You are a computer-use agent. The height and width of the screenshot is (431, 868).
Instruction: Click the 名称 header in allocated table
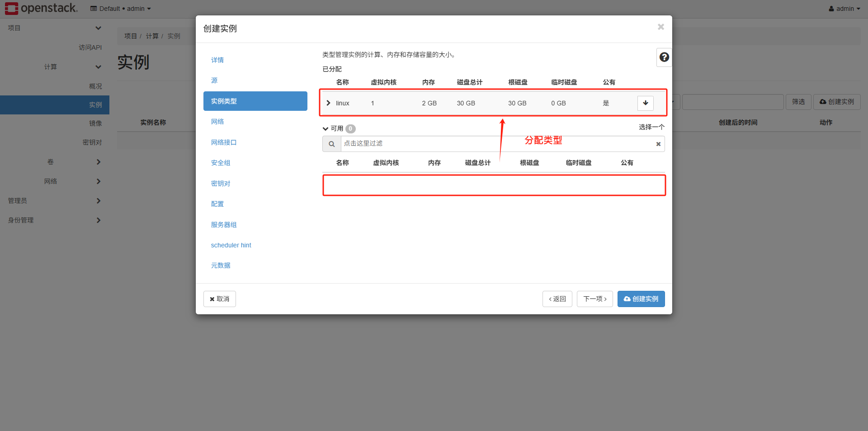click(x=343, y=82)
